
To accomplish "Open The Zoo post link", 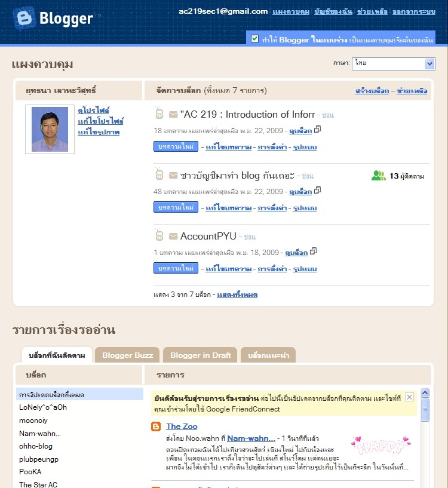I will (182, 426).
